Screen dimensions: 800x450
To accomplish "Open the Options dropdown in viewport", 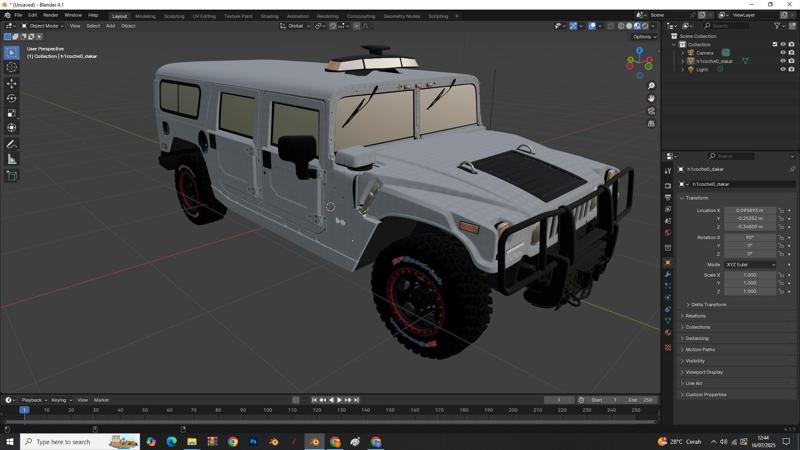I will click(644, 37).
